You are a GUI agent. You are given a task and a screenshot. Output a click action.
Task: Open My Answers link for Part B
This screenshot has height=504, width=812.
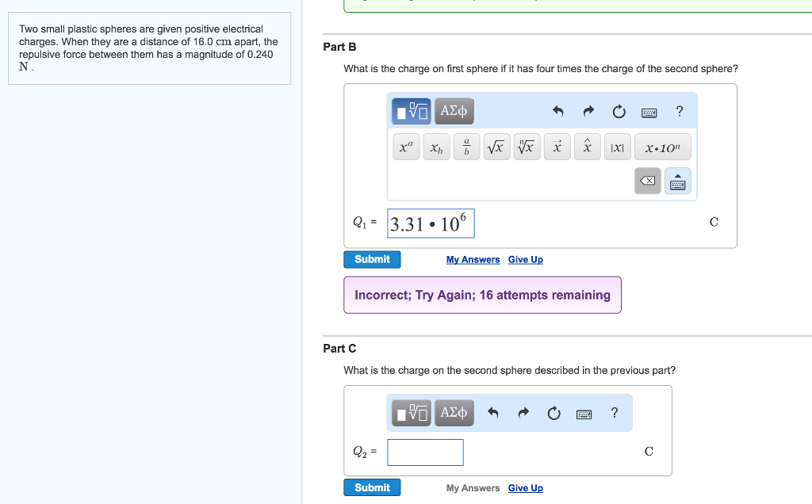pos(473,260)
